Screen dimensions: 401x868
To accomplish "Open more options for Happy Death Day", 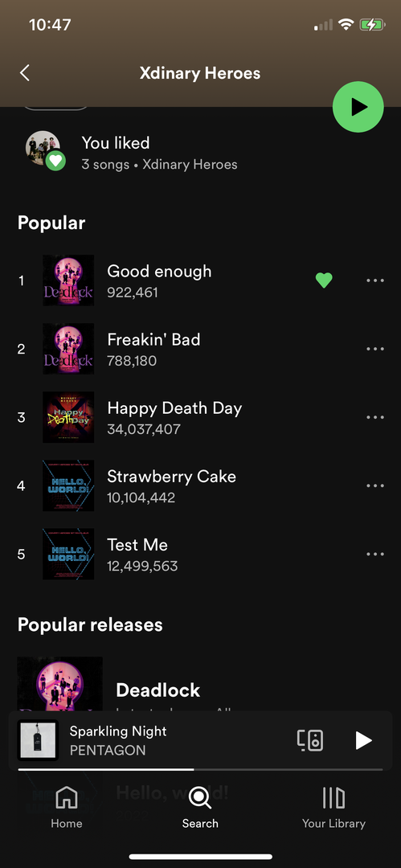I will [x=375, y=417].
